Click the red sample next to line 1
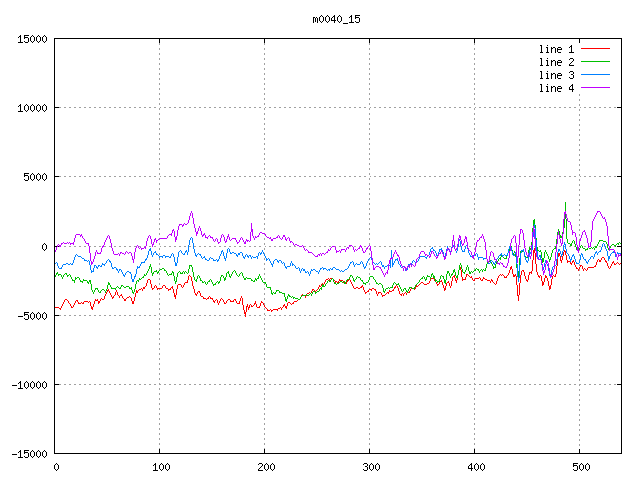 click(x=595, y=49)
